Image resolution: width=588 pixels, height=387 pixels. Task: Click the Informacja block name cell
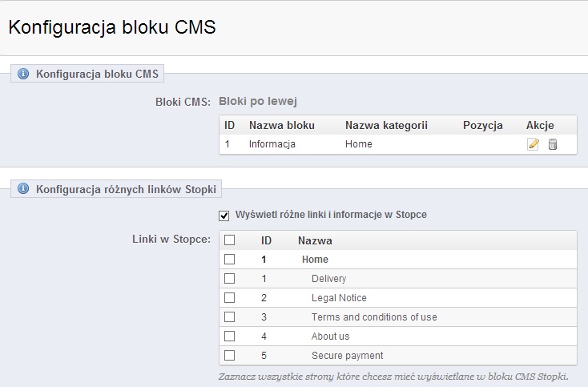(272, 144)
